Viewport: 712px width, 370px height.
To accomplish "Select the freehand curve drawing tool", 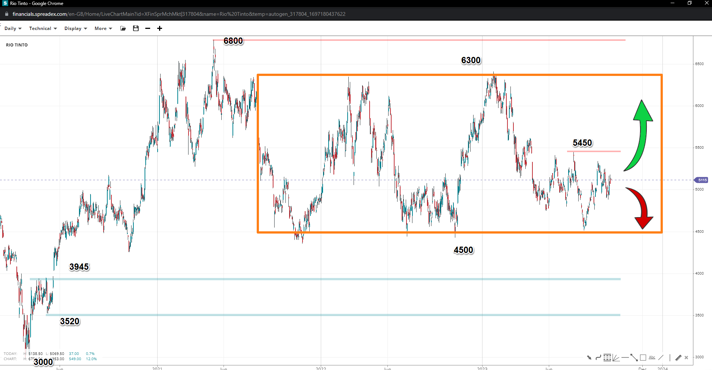I will tap(598, 357).
